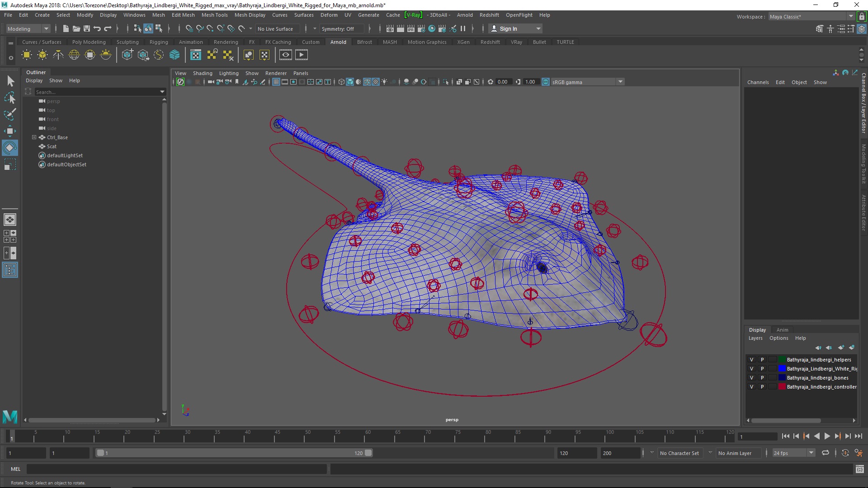868x488 pixels.
Task: Open the viewport Shading menu
Action: 202,73
